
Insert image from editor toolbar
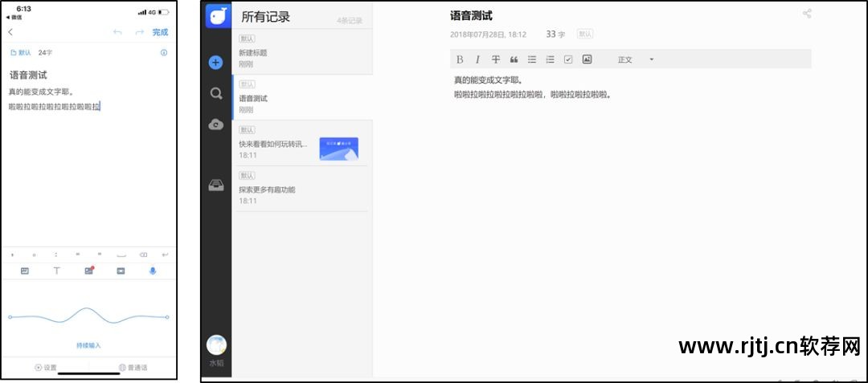click(x=588, y=59)
